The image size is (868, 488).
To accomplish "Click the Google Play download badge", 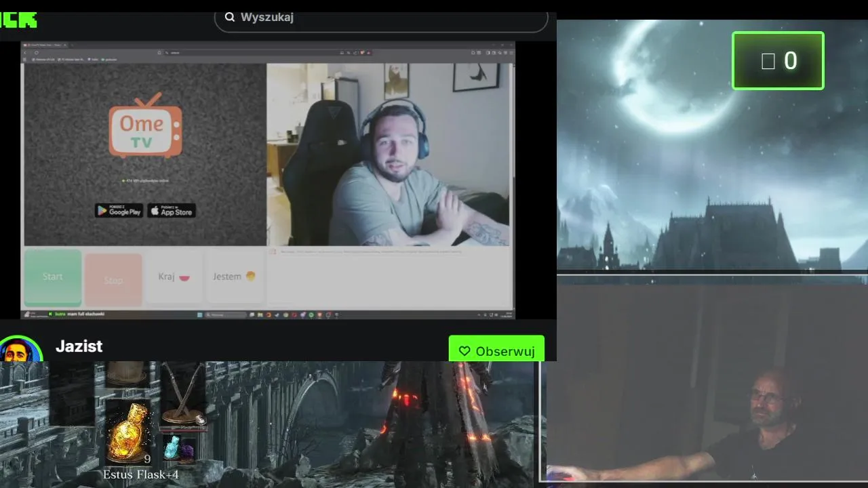I will 119,211.
